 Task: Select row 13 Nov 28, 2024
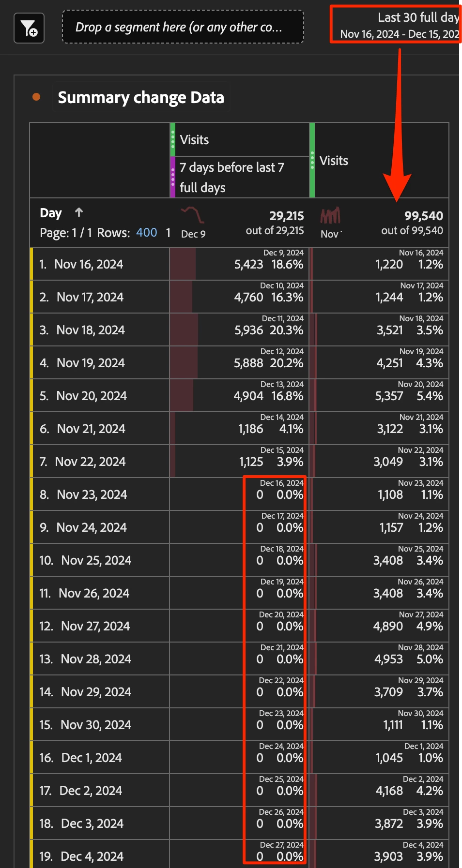coord(100,659)
